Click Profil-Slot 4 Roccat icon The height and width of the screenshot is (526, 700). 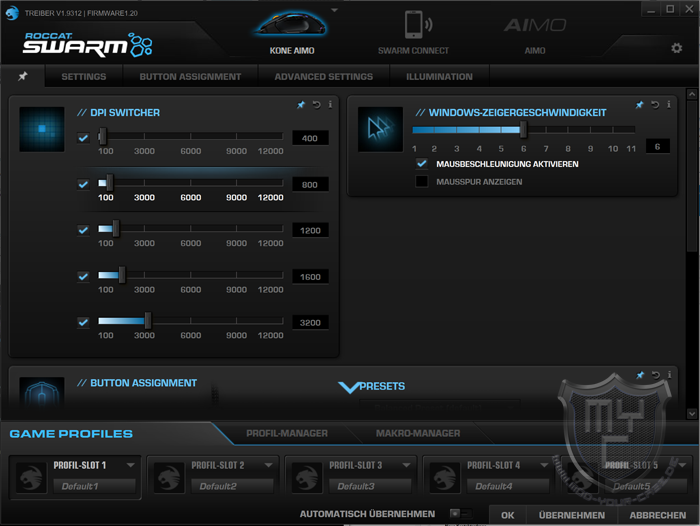coord(445,477)
